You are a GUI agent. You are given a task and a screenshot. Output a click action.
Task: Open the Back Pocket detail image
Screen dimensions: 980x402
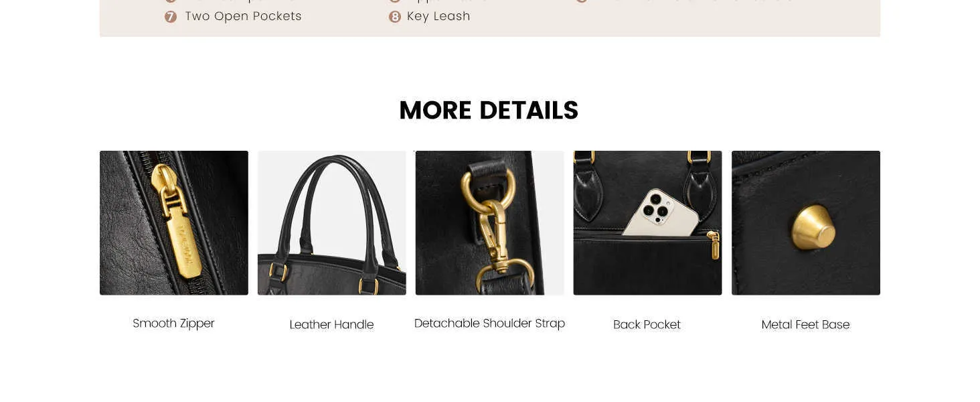point(648,222)
